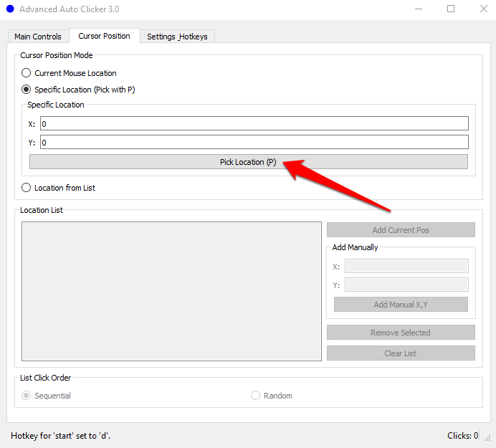Image resolution: width=496 pixels, height=448 pixels.
Task: Minimize the Advanced Auto Clicker window
Action: (419, 9)
